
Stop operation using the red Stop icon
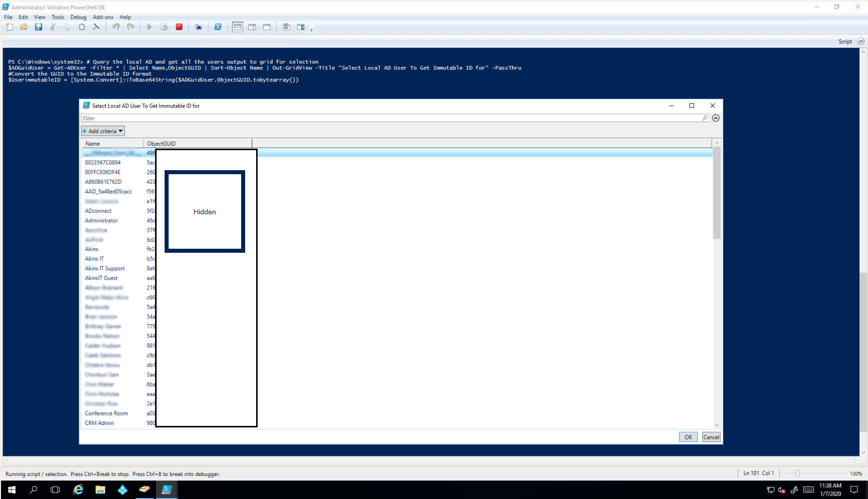pos(179,27)
